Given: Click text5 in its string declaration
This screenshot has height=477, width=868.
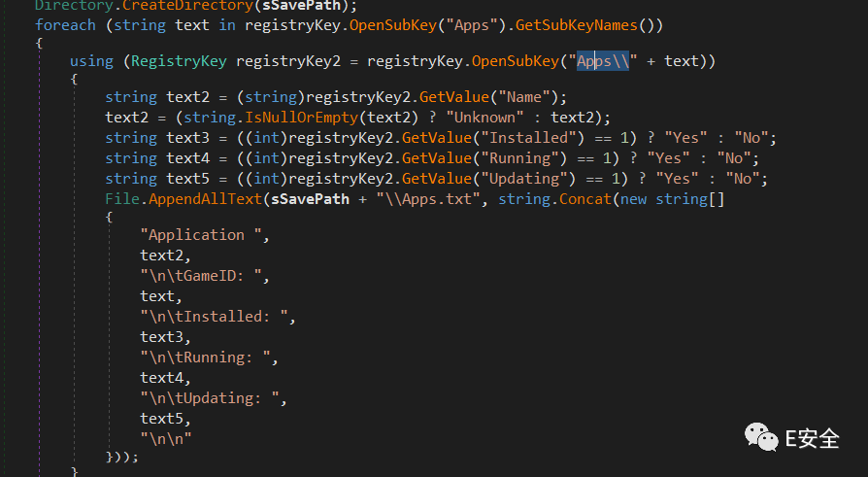Looking at the screenshot, I should click(188, 179).
